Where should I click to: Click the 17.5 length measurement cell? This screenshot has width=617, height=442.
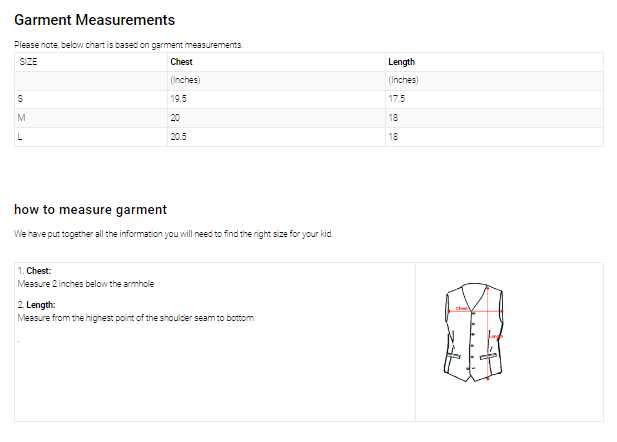tap(397, 99)
